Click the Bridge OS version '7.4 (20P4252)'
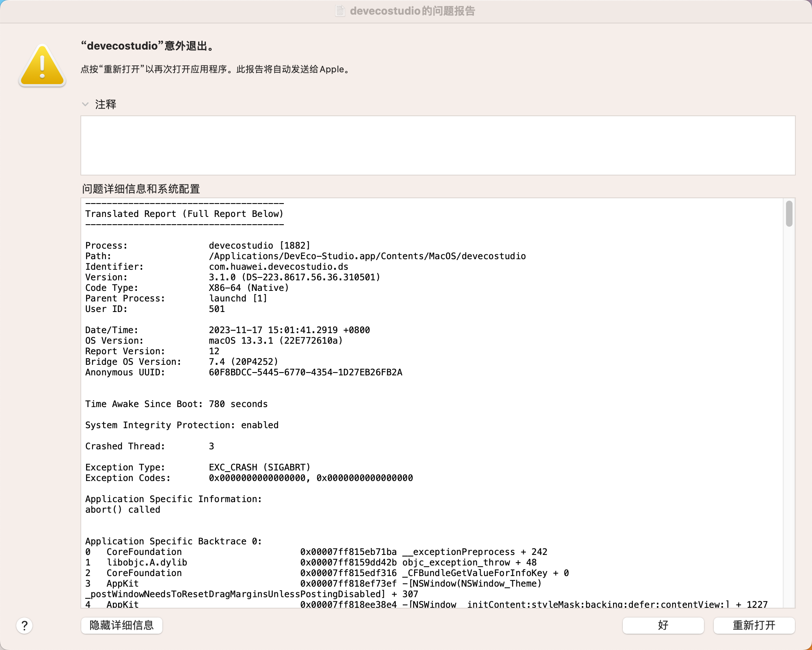812x650 pixels. click(244, 362)
